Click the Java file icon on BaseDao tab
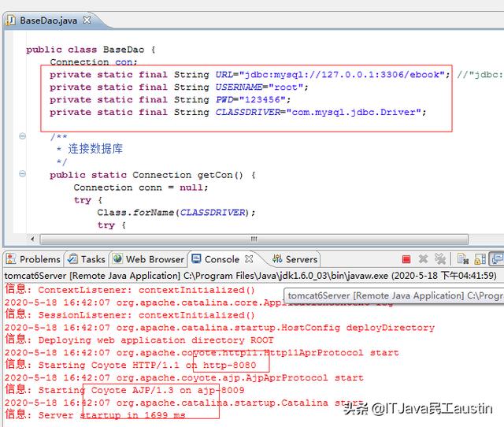Screen dimensions: 504x427 [11, 20]
